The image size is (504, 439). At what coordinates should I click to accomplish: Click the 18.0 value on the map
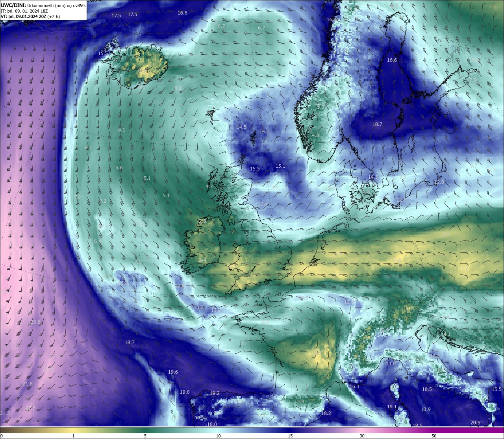pyautogui.click(x=212, y=424)
